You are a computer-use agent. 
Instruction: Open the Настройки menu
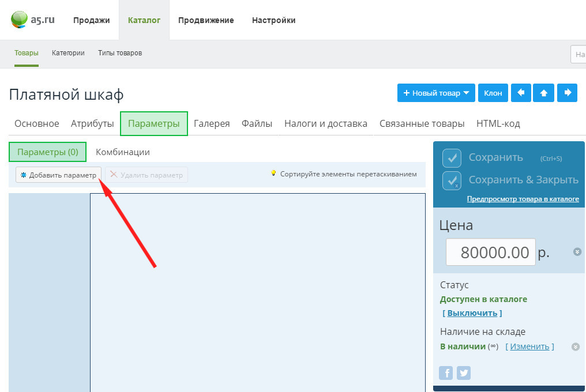click(x=273, y=20)
